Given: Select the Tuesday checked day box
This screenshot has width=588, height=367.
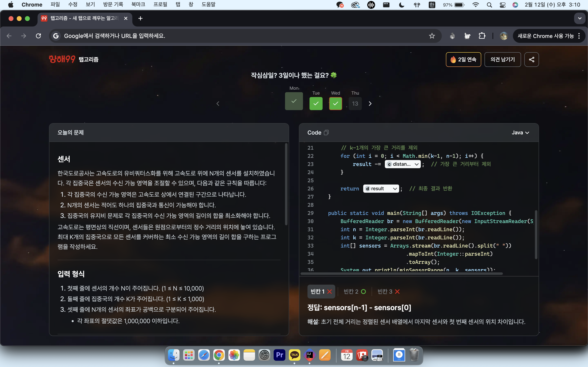Looking at the screenshot, I should pyautogui.click(x=316, y=104).
